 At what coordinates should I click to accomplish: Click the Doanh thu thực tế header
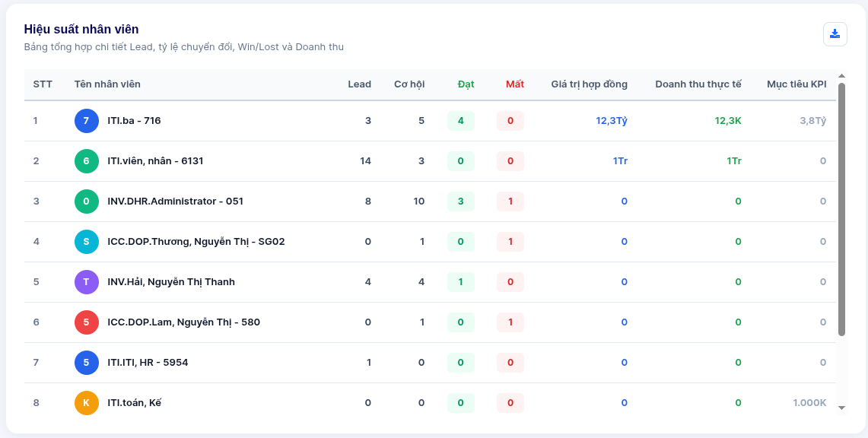[x=698, y=84]
